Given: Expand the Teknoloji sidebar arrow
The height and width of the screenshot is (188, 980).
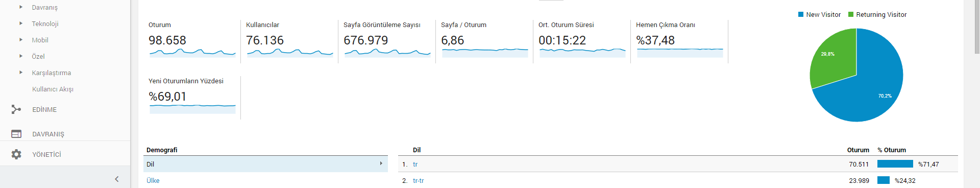Looking at the screenshot, I should (21, 24).
